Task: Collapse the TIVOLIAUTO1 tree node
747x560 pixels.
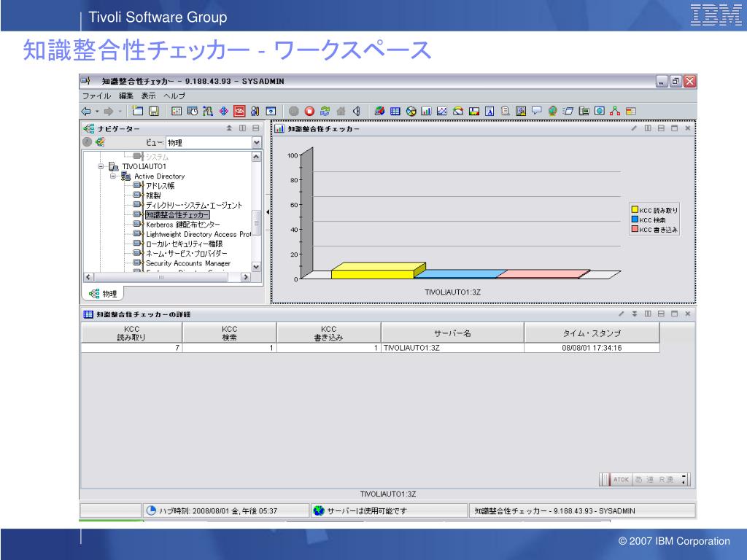Action: (x=101, y=167)
